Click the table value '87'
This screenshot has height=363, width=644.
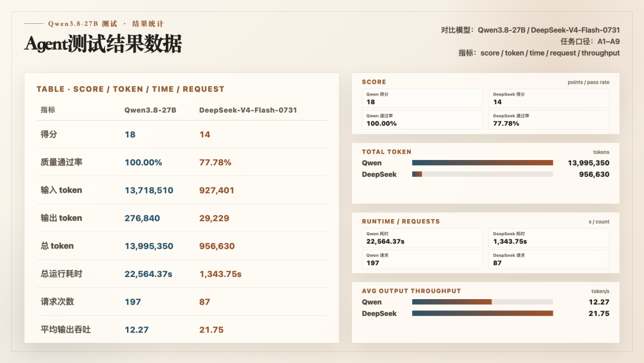coord(205,302)
